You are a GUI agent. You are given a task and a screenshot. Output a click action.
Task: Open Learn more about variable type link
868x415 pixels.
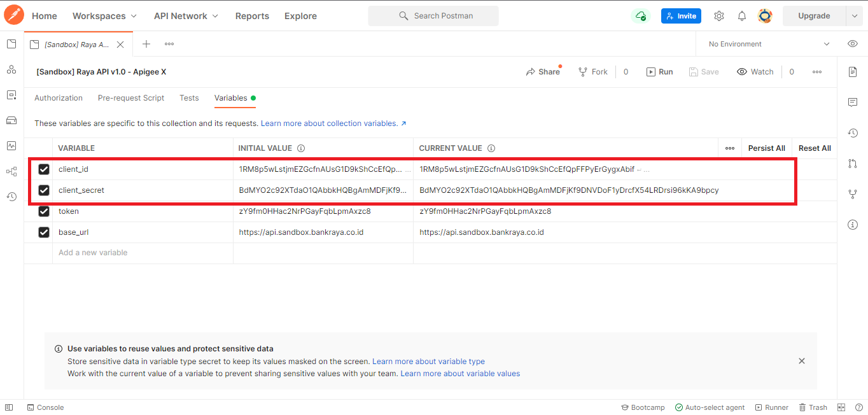click(428, 362)
